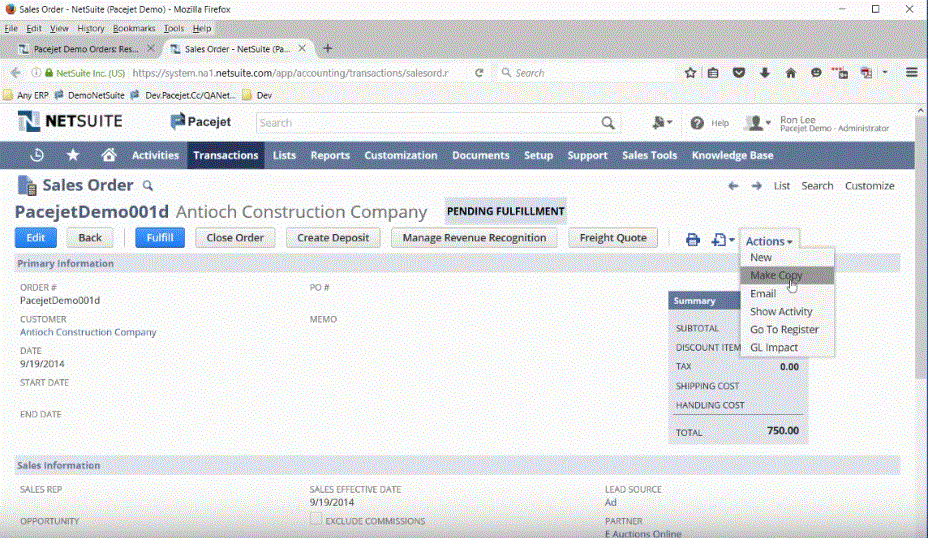928x538 pixels.
Task: Click the Edit button
Action: (x=36, y=237)
